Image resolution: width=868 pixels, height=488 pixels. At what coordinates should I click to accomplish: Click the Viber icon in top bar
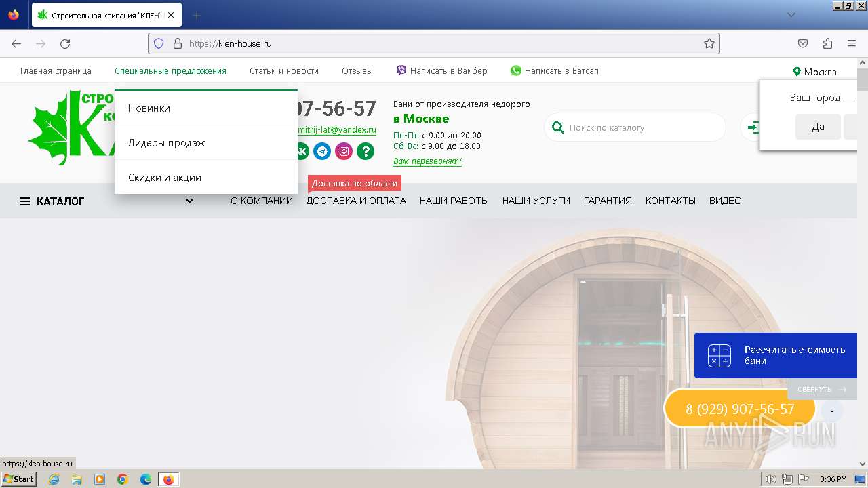point(401,70)
